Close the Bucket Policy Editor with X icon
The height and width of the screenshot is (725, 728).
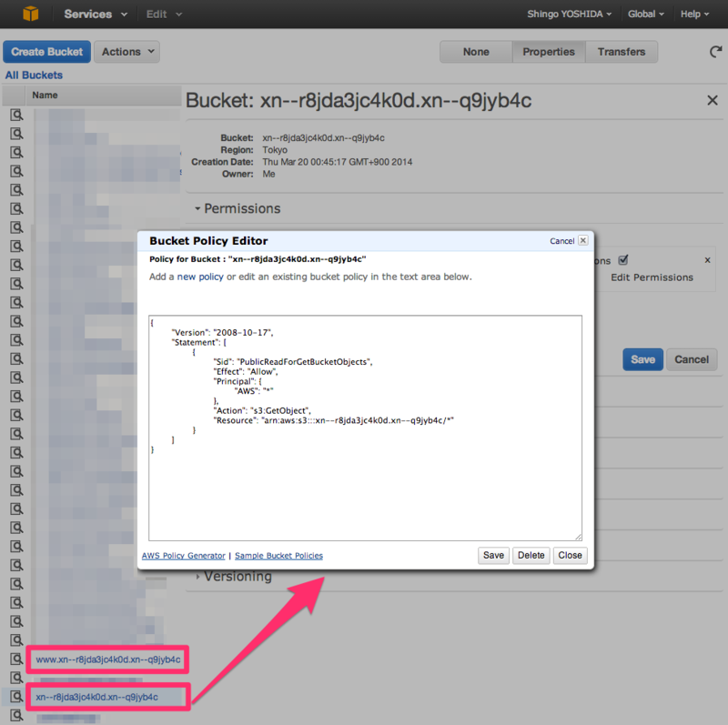tap(583, 240)
